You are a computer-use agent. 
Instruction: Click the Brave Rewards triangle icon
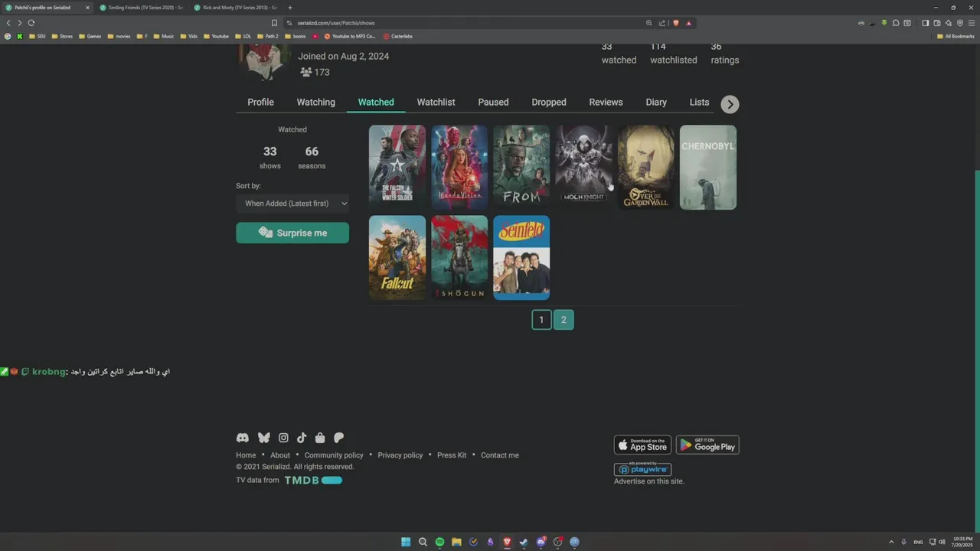click(688, 23)
